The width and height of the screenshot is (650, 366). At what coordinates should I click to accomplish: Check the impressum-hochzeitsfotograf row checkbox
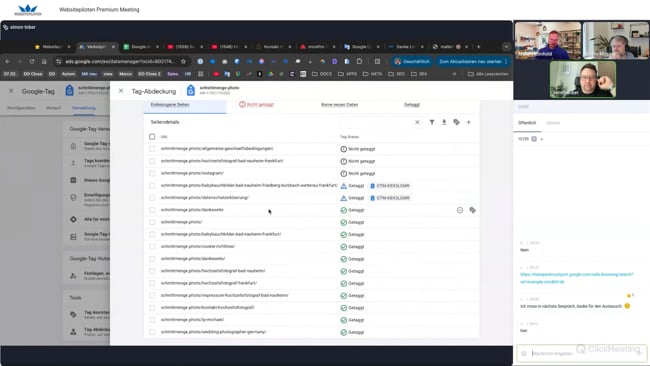coord(152,296)
